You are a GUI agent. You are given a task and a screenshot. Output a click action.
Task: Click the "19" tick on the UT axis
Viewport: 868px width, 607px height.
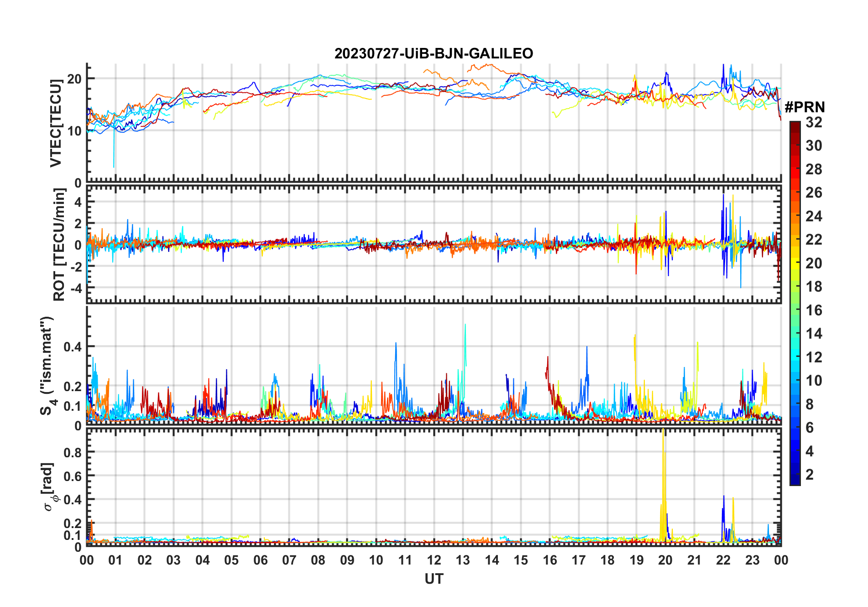click(x=637, y=560)
